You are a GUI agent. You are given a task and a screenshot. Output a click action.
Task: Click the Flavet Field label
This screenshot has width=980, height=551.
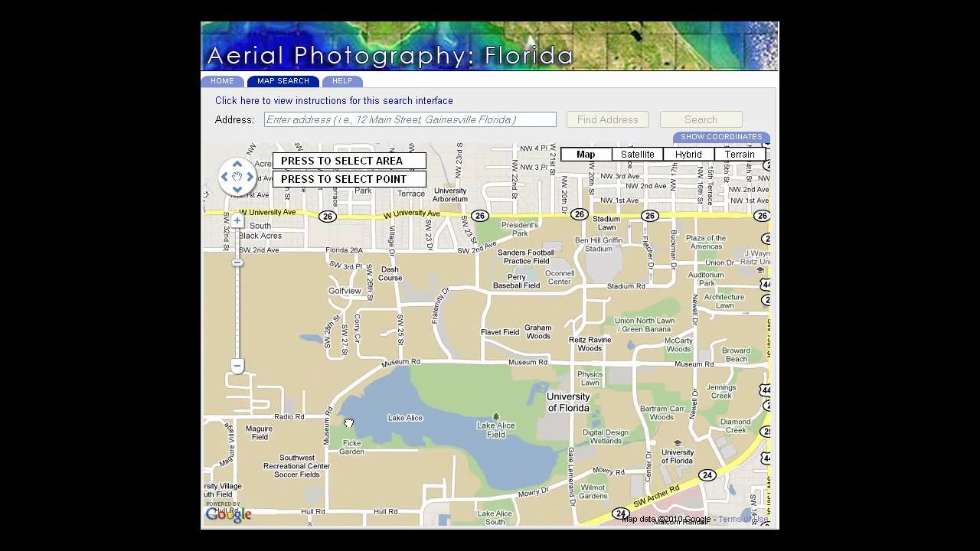click(500, 332)
